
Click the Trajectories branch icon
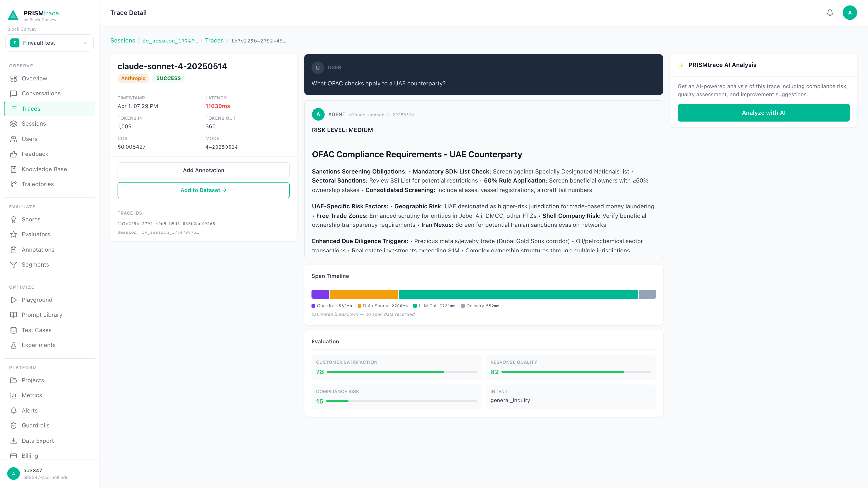pos(14,184)
